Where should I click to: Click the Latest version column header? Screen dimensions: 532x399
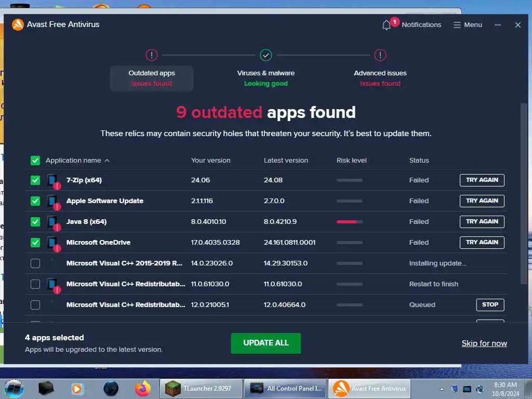click(x=286, y=160)
